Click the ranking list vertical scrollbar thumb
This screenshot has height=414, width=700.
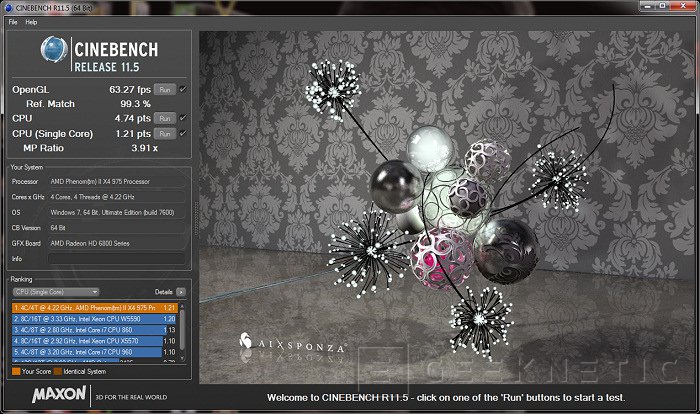point(182,330)
